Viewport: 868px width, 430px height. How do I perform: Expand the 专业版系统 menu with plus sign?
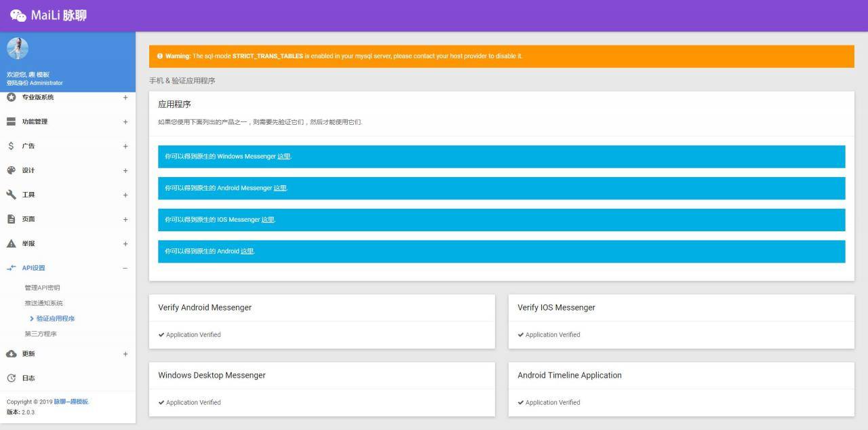[x=125, y=97]
